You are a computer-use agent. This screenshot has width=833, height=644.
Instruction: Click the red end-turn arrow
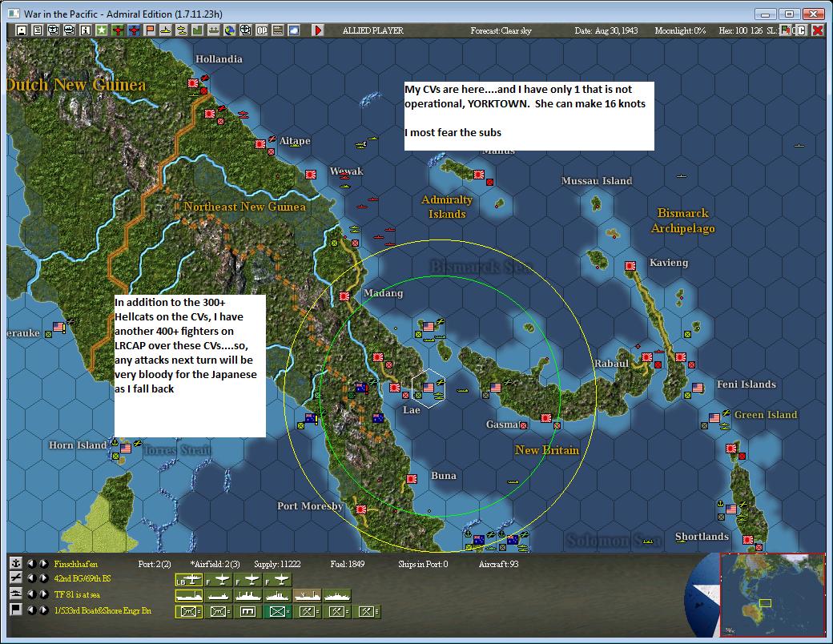coord(318,30)
